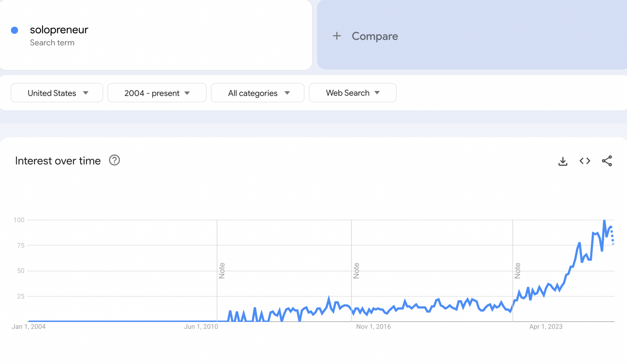Click the arrow in Web Search selector
The image size is (627, 364).
click(x=377, y=93)
